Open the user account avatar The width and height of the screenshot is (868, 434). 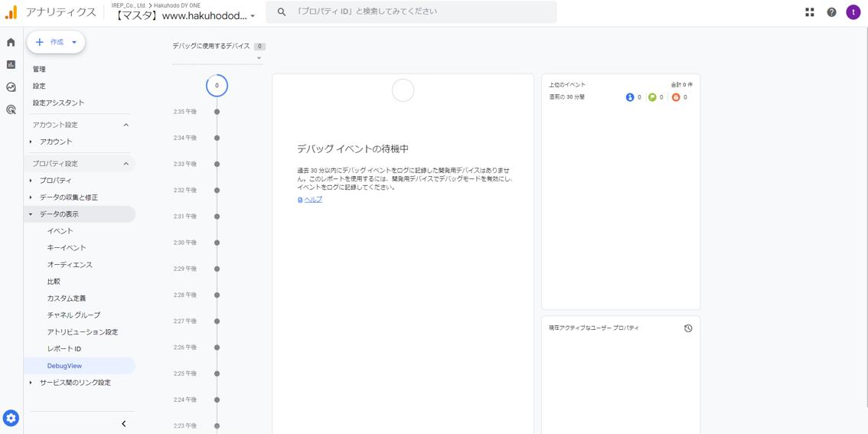(x=853, y=12)
